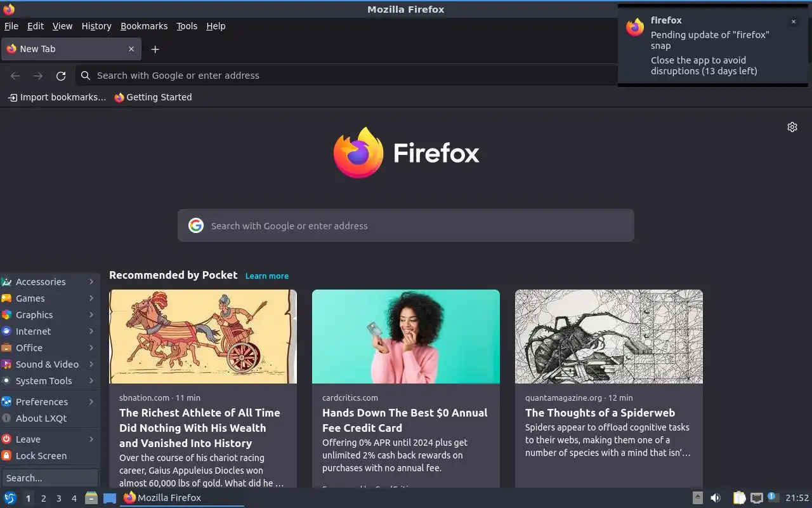Expand the Accessories submenu

click(49, 282)
